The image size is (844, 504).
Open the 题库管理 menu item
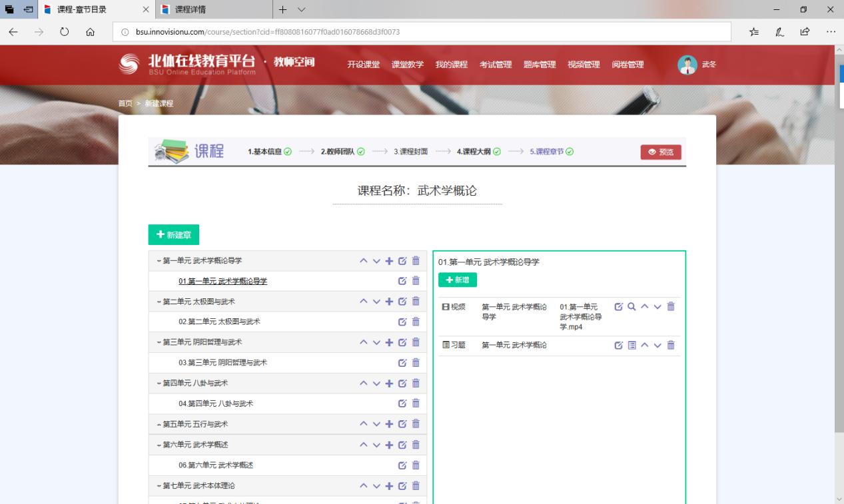pos(538,65)
